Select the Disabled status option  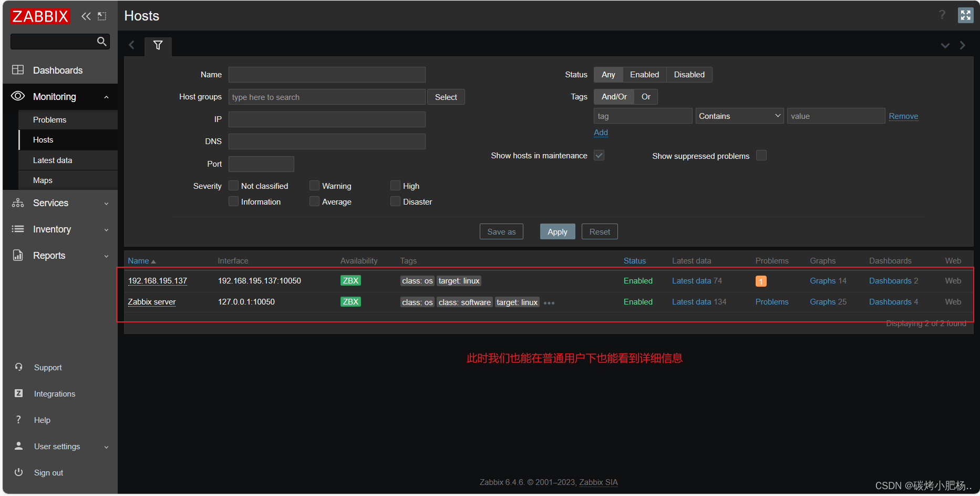coord(689,75)
